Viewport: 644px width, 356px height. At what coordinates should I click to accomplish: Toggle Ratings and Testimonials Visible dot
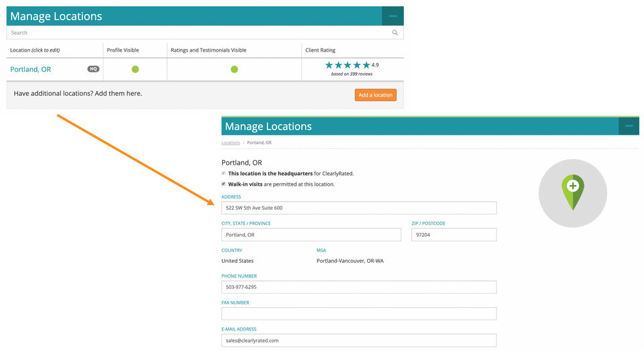pos(234,69)
